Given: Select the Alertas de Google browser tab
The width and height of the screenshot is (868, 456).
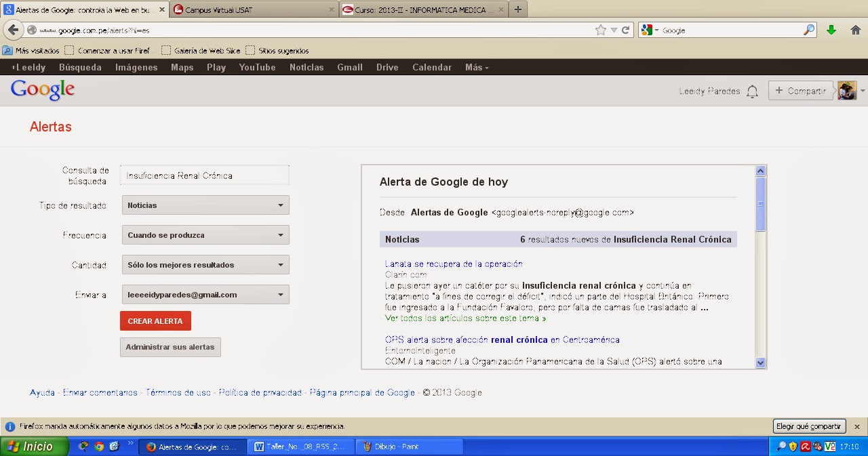Looking at the screenshot, I should point(84,9).
